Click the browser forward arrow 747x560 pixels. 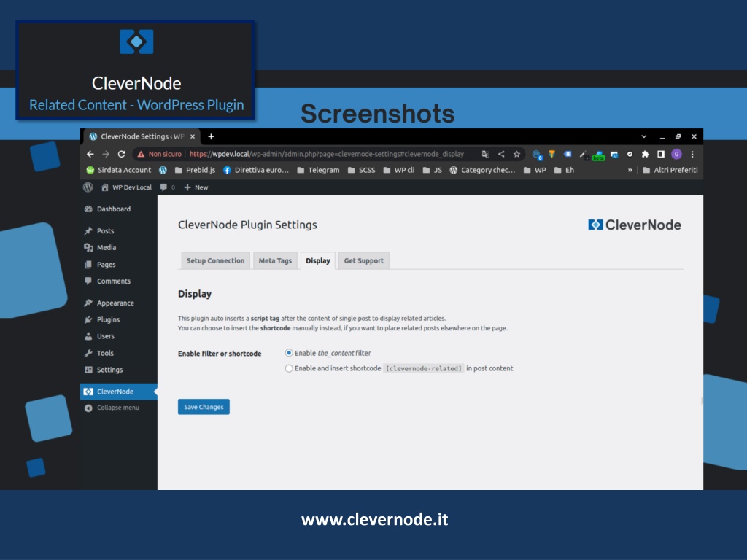point(106,154)
